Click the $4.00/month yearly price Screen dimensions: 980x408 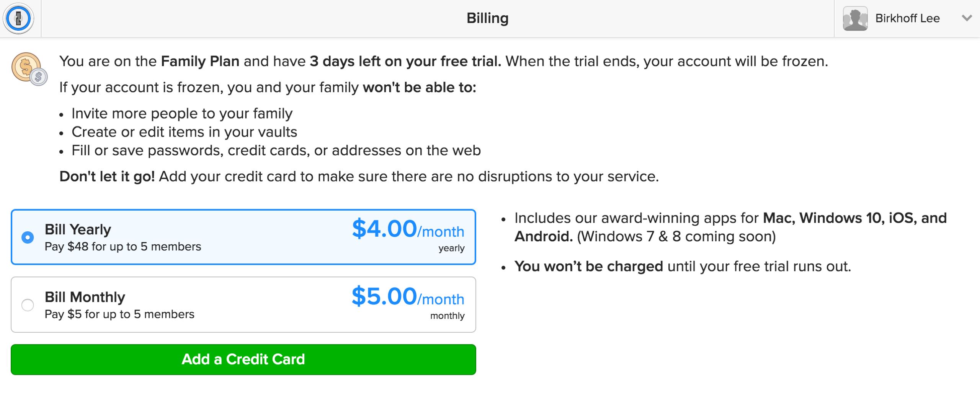click(x=408, y=229)
